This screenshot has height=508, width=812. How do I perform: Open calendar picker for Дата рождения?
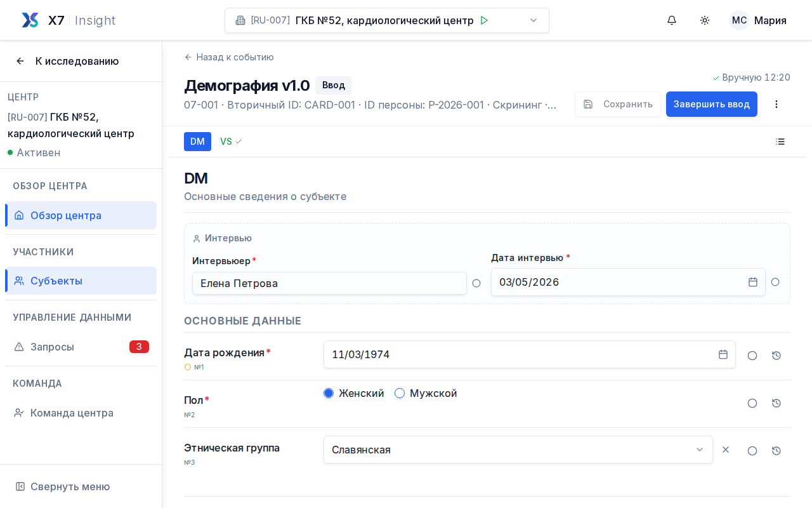[x=723, y=354]
